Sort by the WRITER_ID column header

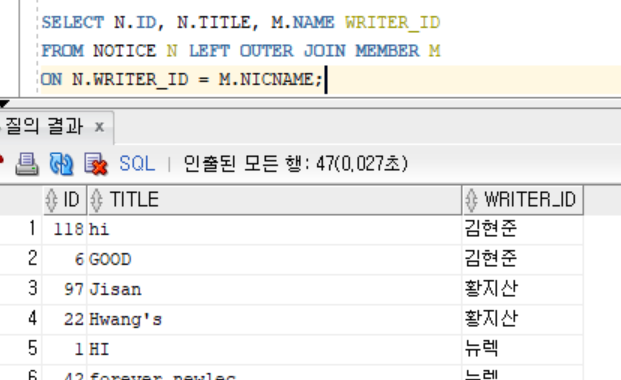point(522,199)
